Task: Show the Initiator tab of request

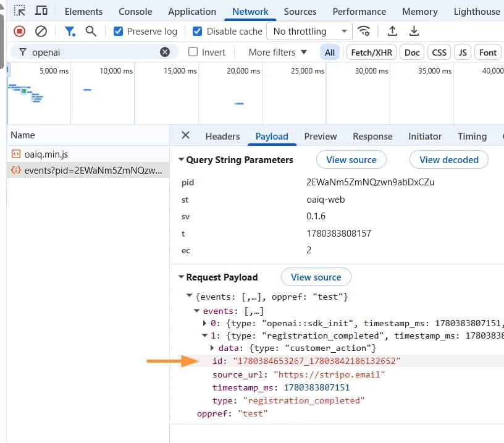Action: coord(424,137)
